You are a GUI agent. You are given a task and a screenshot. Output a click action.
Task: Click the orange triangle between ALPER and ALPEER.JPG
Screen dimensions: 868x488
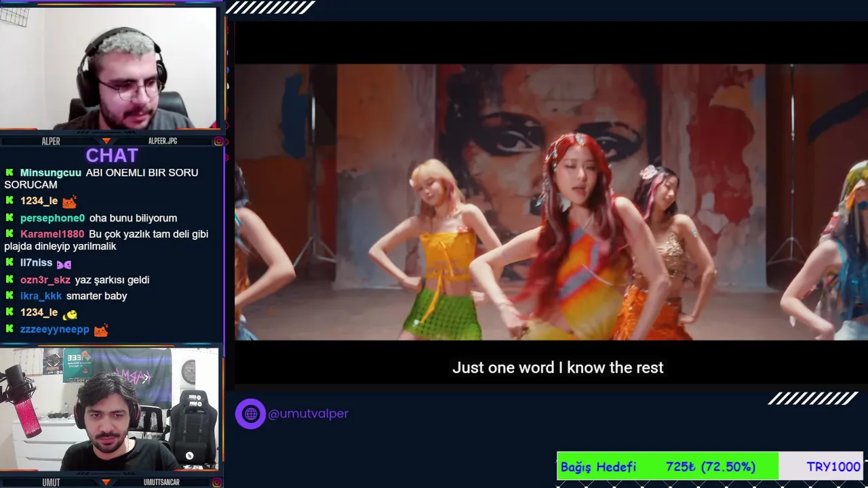tap(106, 141)
